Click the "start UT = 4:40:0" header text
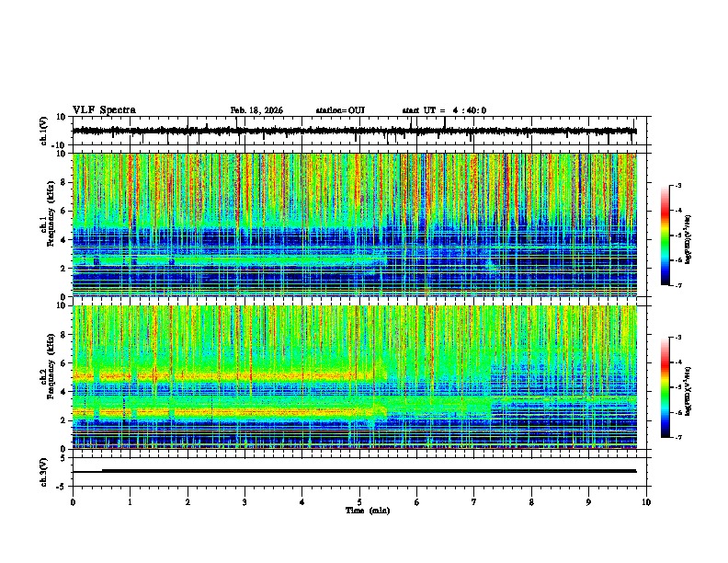Image resolution: width=728 pixels, height=563 pixels. (x=444, y=110)
